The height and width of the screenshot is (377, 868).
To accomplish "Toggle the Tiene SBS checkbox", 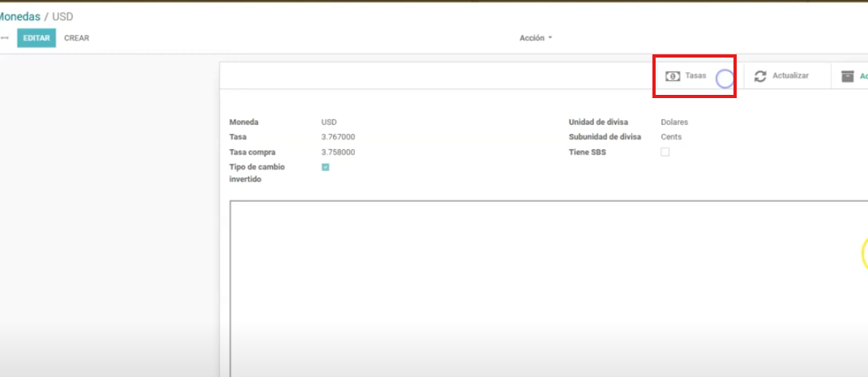I will (665, 152).
